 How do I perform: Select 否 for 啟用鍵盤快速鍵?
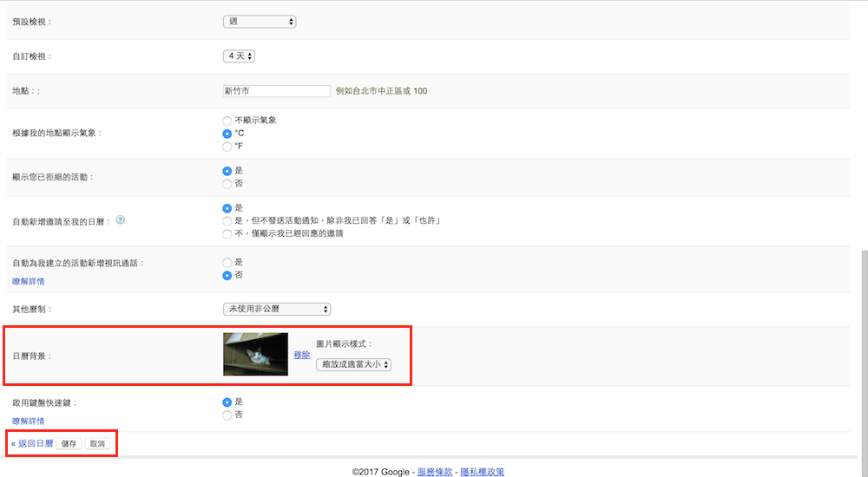click(227, 415)
